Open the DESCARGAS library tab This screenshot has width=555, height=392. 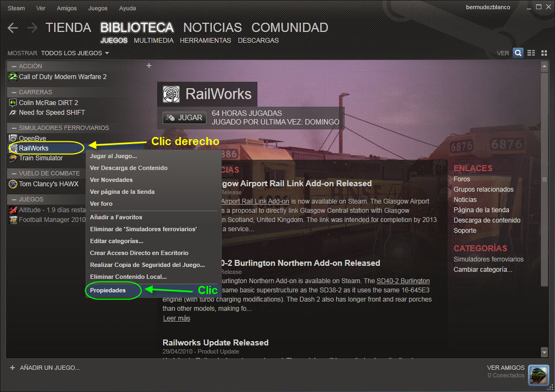[258, 41]
